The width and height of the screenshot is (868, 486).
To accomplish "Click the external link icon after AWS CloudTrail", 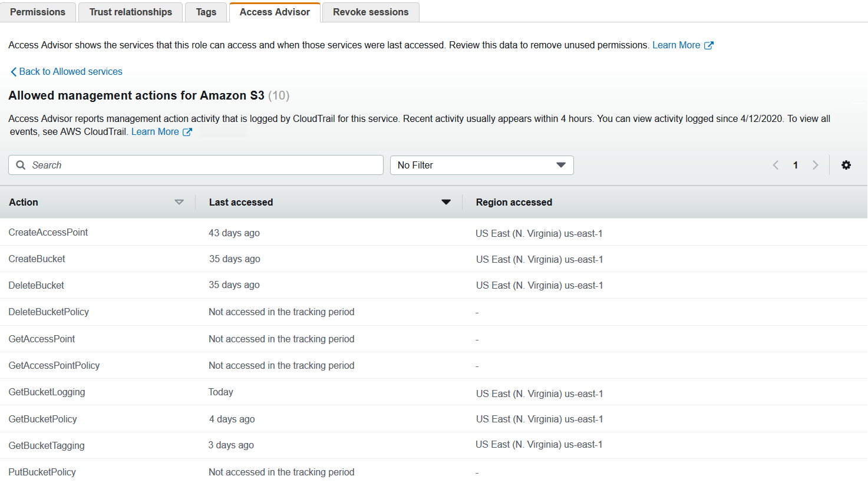I will tap(189, 131).
